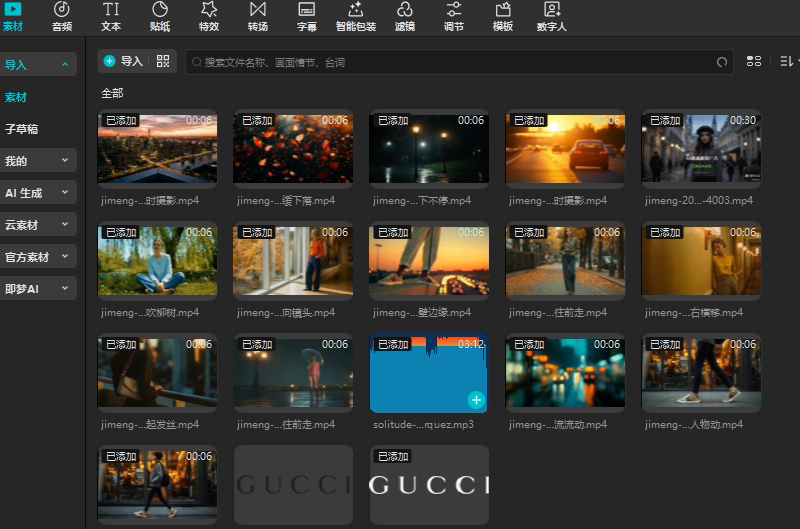The height and width of the screenshot is (529, 800).
Task: Open the 数字人 digital human panel
Action: (x=551, y=16)
